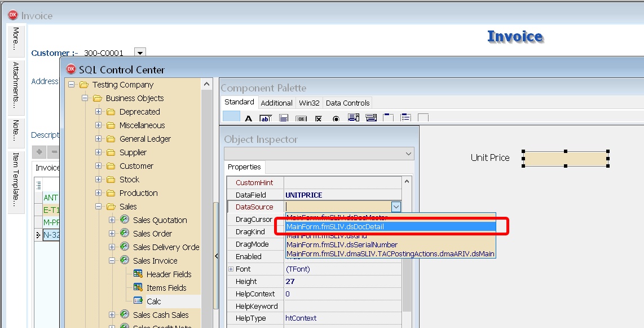Expand the Sales Quotation node
The image size is (644, 328).
click(x=112, y=220)
